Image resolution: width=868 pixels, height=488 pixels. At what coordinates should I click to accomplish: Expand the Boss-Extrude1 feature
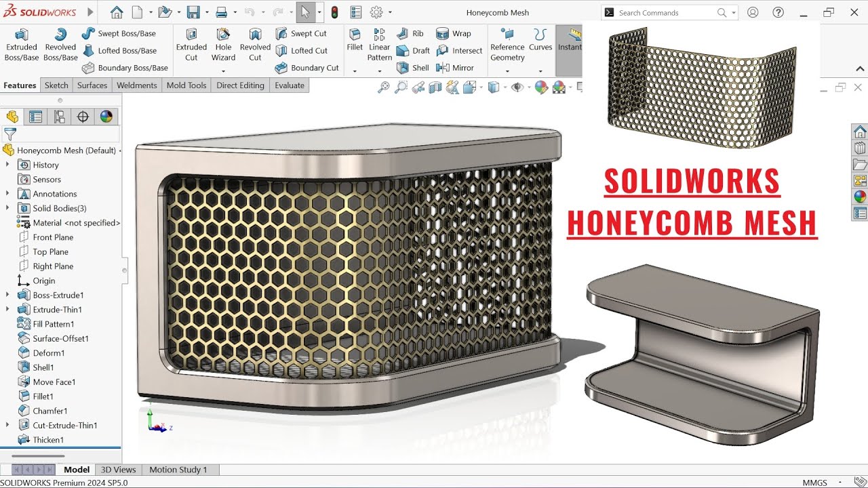(x=7, y=295)
